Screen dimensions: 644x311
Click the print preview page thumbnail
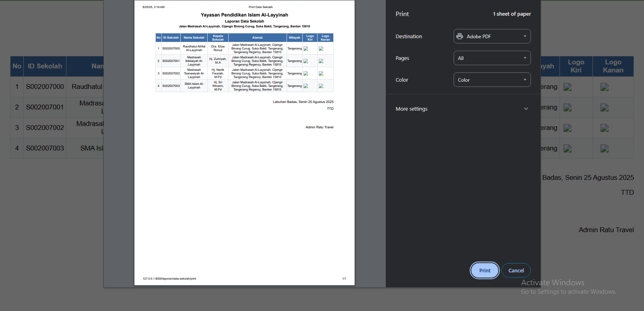(244, 143)
